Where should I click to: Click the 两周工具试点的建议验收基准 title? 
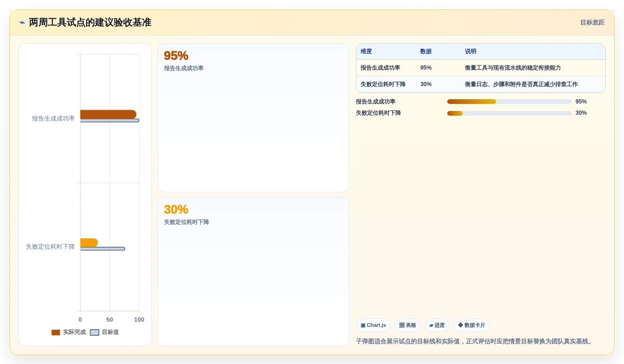pyautogui.click(x=90, y=23)
